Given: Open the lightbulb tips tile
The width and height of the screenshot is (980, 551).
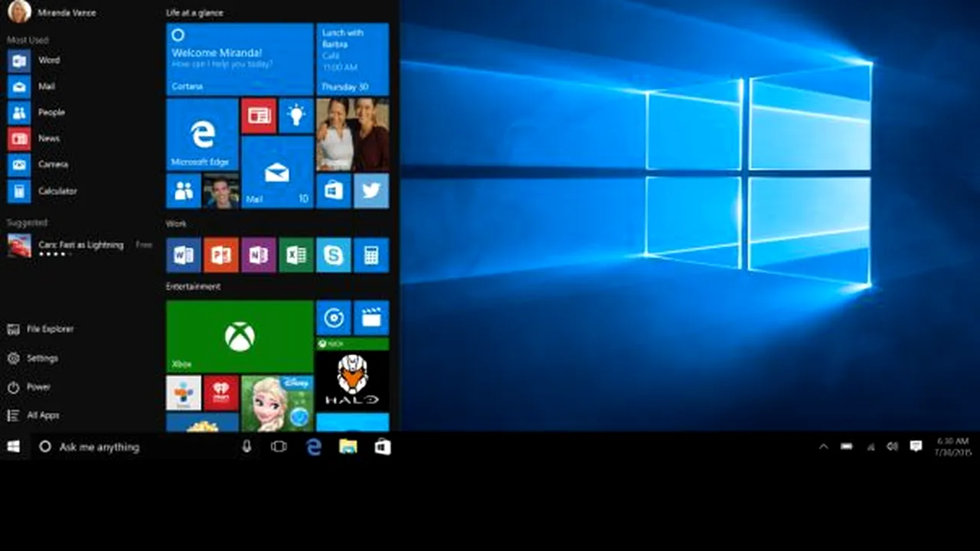Looking at the screenshot, I should coord(296,116).
